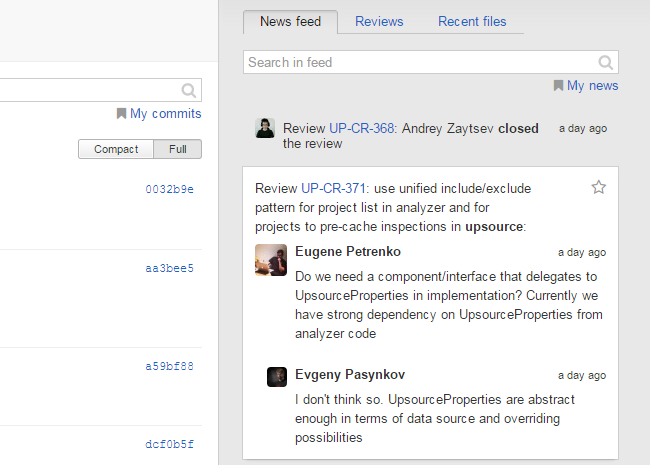Click the search icon in feed search box

tap(606, 63)
